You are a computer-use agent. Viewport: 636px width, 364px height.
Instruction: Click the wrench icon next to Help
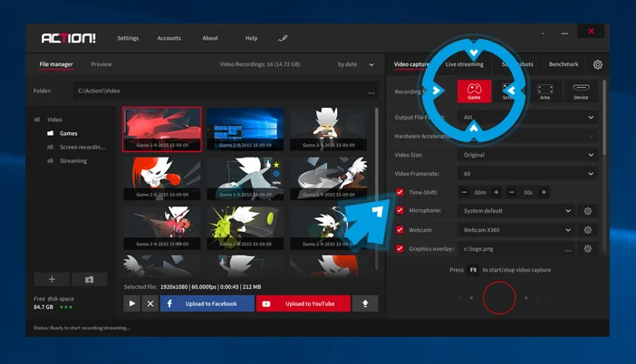point(283,38)
